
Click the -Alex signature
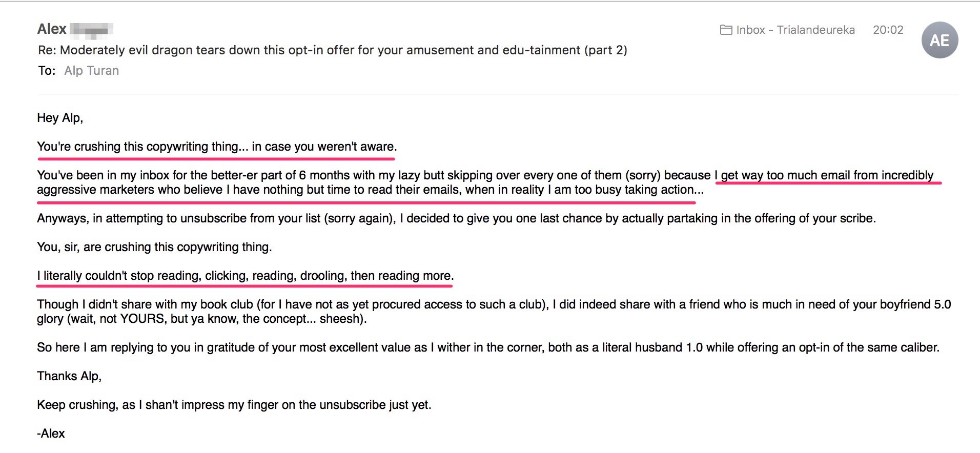(x=51, y=434)
